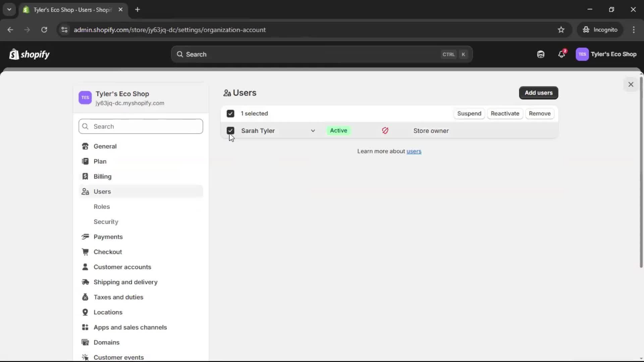Image resolution: width=644 pixels, height=362 pixels.
Task: Open the browser tab search arrow
Action: coord(9,9)
